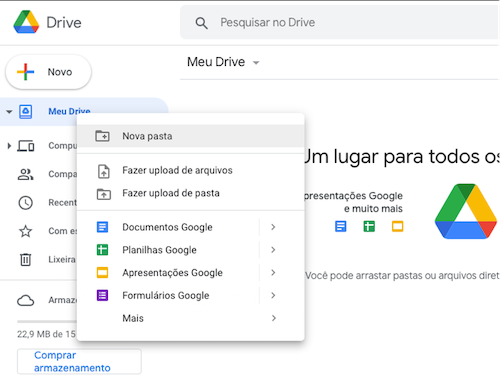Choose Fazer upload de arquivos
The image size is (500, 375).
[191, 171]
